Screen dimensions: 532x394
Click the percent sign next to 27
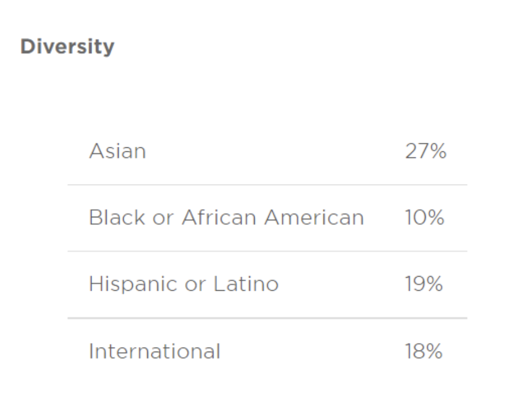[437, 151]
